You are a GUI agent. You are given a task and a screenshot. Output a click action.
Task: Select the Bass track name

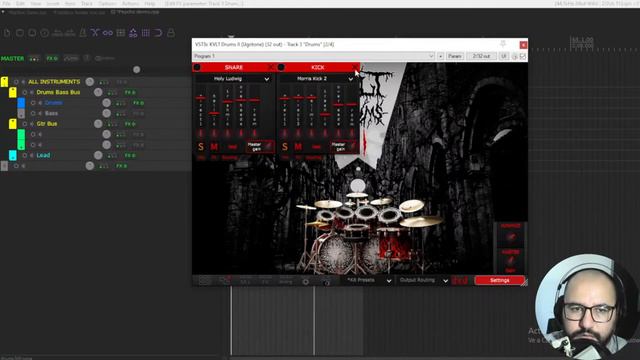click(51, 113)
